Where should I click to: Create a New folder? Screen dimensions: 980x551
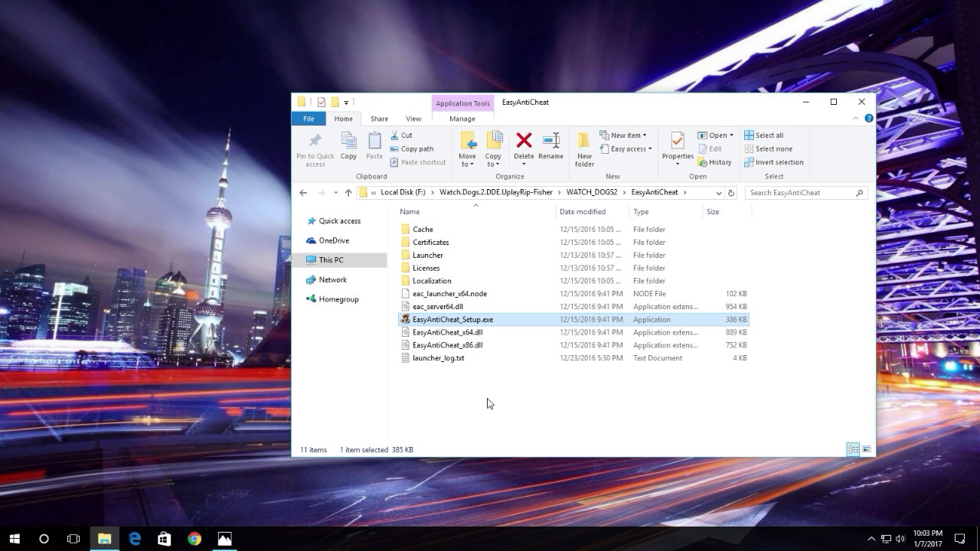584,149
